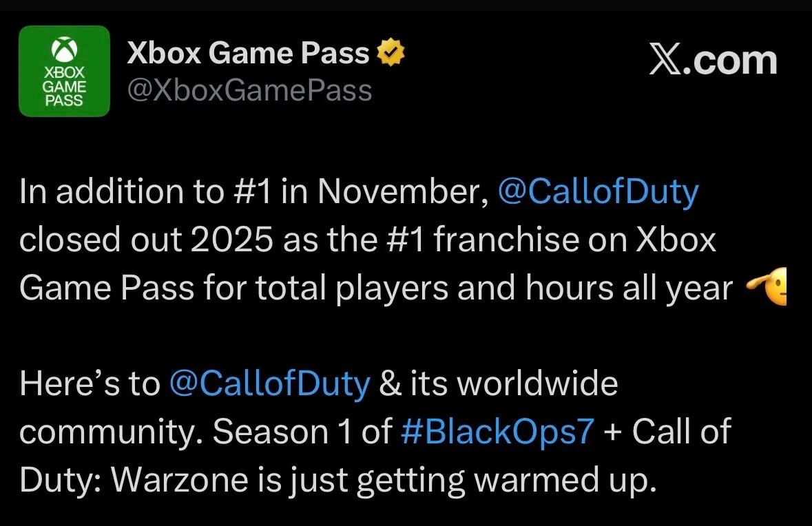Open the @XboxGamePass handle

click(x=249, y=90)
